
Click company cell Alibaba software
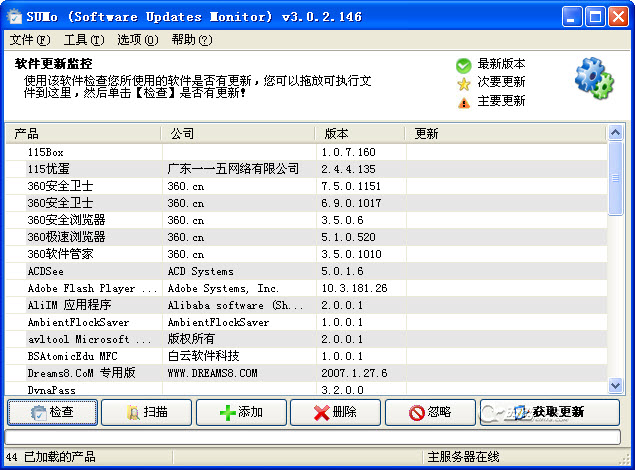(235, 305)
